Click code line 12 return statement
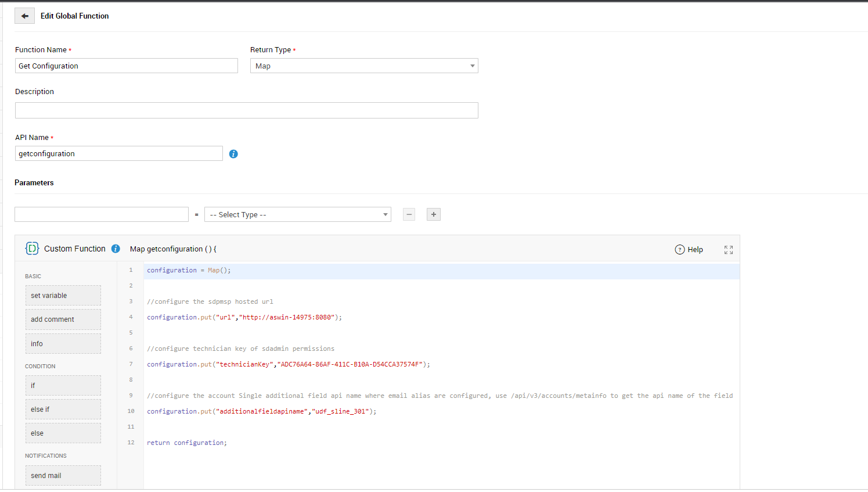The image size is (868, 492). pyautogui.click(x=187, y=443)
